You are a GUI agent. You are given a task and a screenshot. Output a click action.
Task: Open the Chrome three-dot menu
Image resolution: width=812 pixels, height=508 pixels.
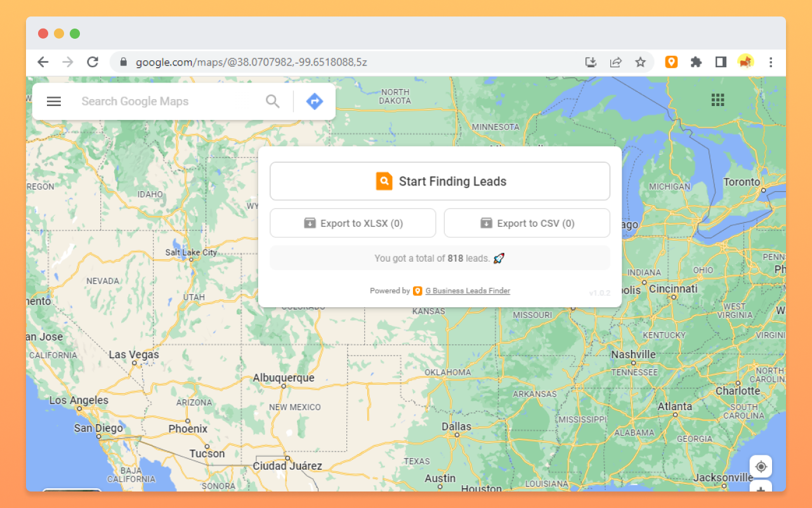pyautogui.click(x=771, y=62)
